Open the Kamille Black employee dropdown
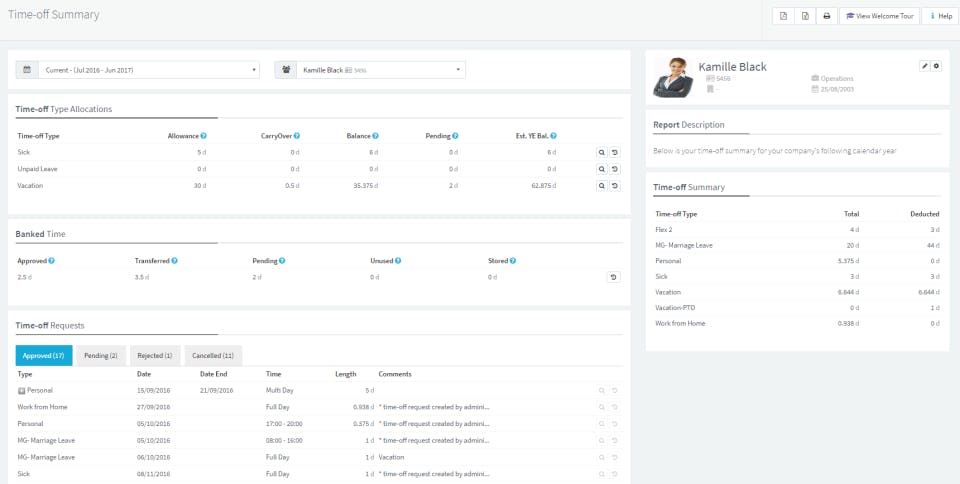This screenshot has height=484, width=960. pyautogui.click(x=370, y=70)
